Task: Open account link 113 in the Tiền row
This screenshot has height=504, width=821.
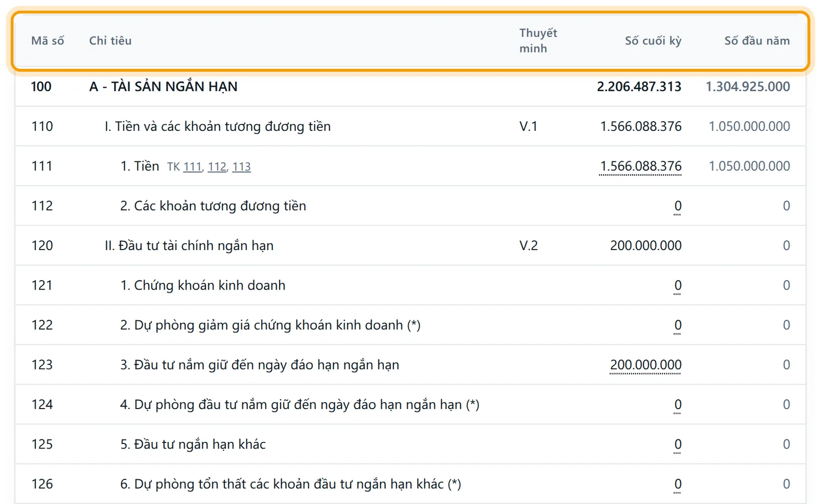Action: point(241,167)
